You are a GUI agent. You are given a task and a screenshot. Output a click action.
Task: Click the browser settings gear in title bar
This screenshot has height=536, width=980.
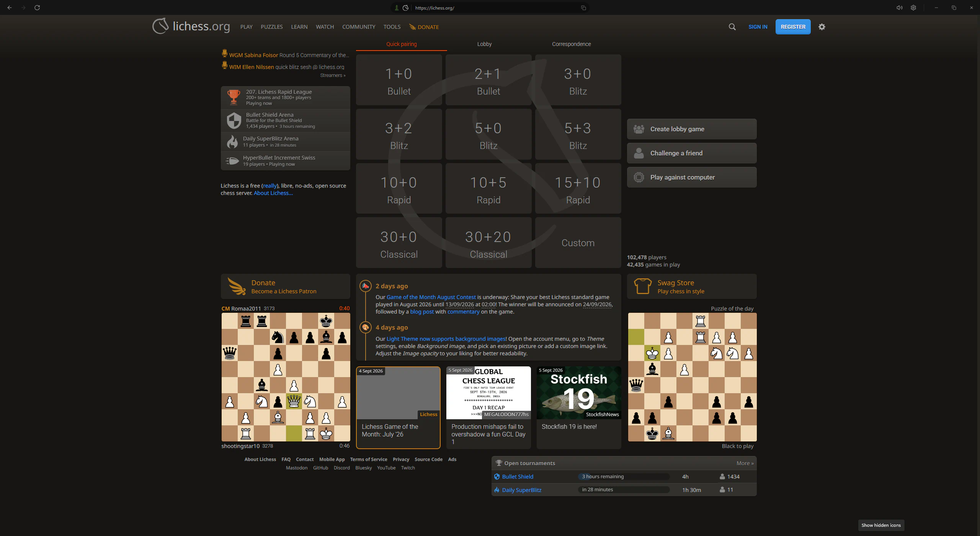913,8
